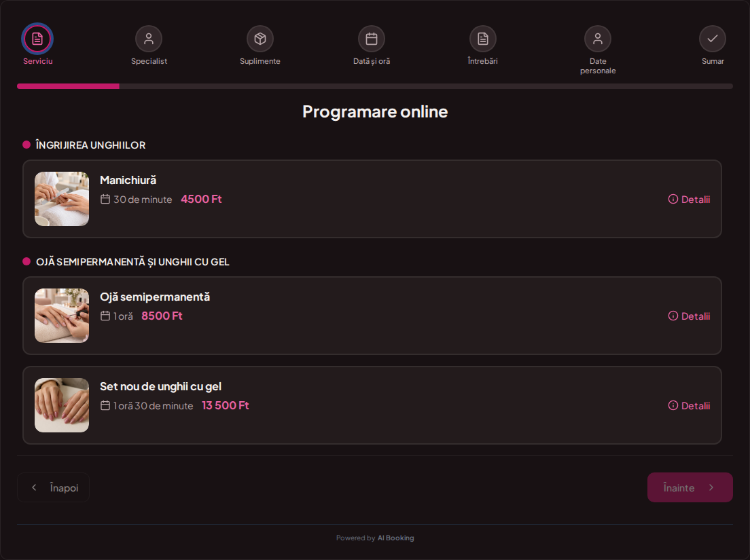
Task: Click the Întrebări step label
Action: coord(482,61)
